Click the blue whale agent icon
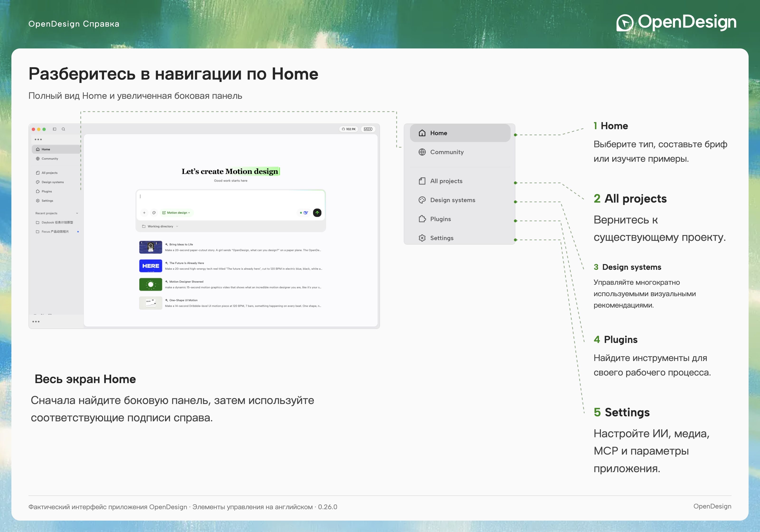This screenshot has height=532, width=760. coord(306,213)
